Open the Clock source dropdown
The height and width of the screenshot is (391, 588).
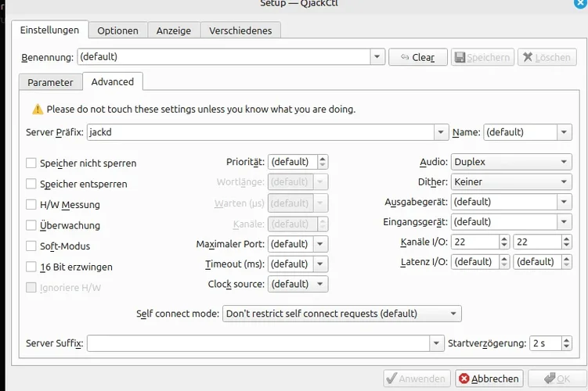coord(298,284)
